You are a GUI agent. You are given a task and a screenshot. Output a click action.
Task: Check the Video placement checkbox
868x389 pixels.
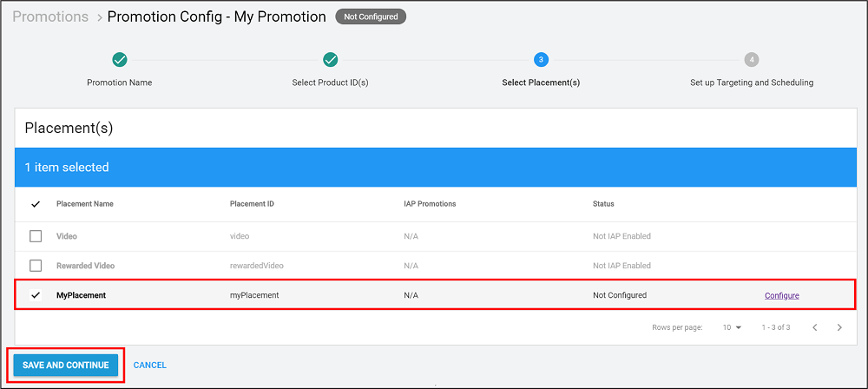(x=36, y=236)
